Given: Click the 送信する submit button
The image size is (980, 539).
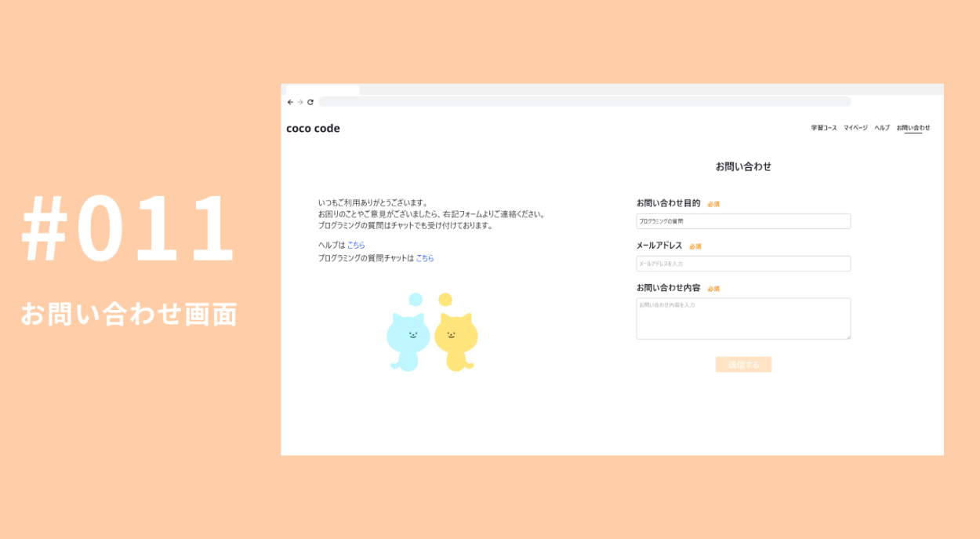Looking at the screenshot, I should 743,365.
